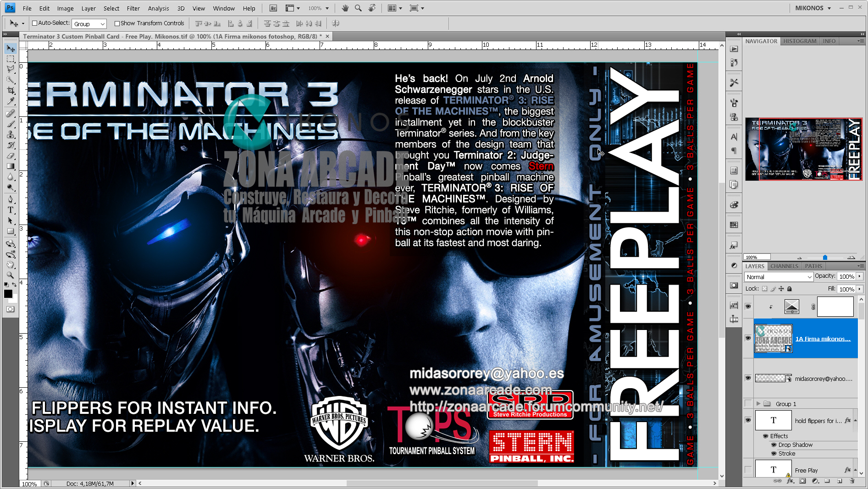The width and height of the screenshot is (868, 489).
Task: Select the Path Selection tool
Action: pos(11,220)
